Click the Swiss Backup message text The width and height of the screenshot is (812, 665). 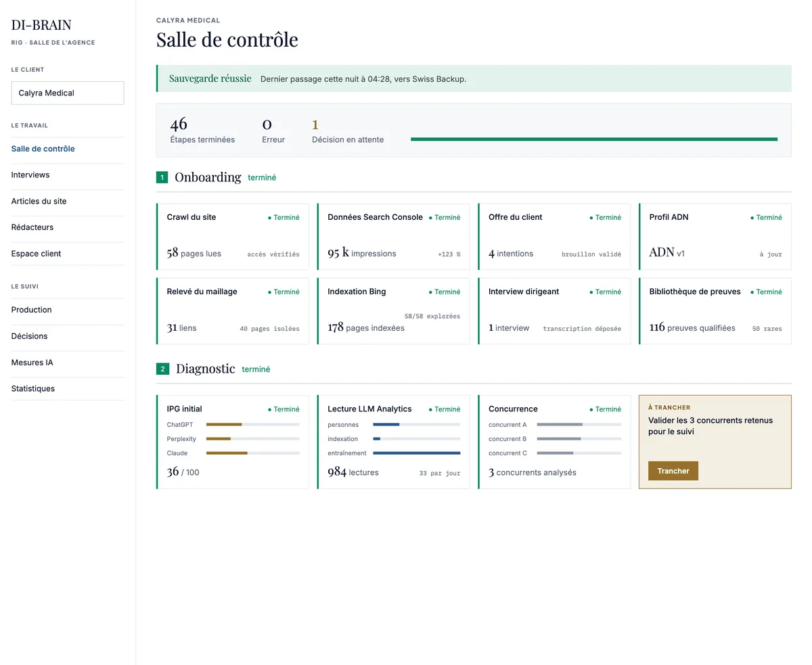pyautogui.click(x=363, y=79)
